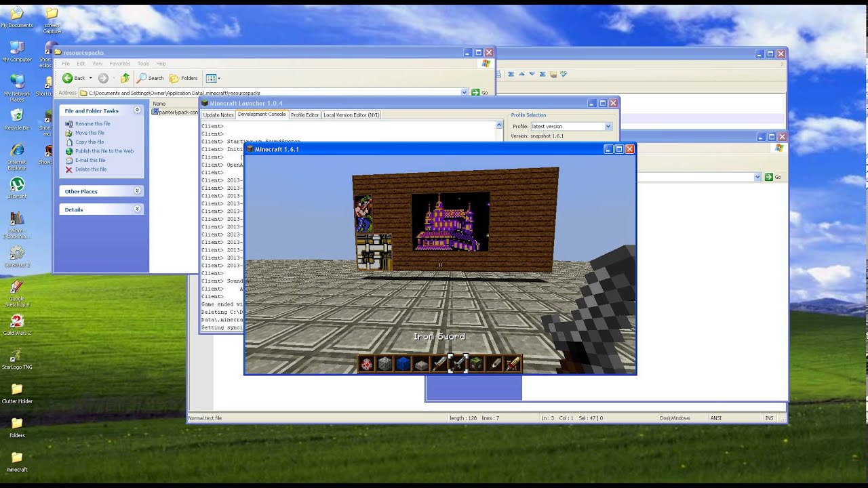Open My Documents desktop icon
868x488 pixels.
[17, 17]
